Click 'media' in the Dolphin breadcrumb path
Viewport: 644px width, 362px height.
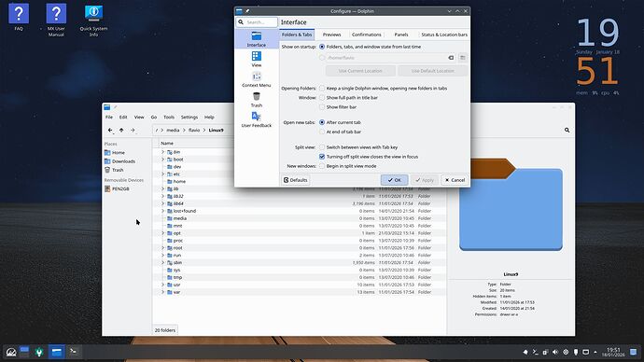click(173, 130)
